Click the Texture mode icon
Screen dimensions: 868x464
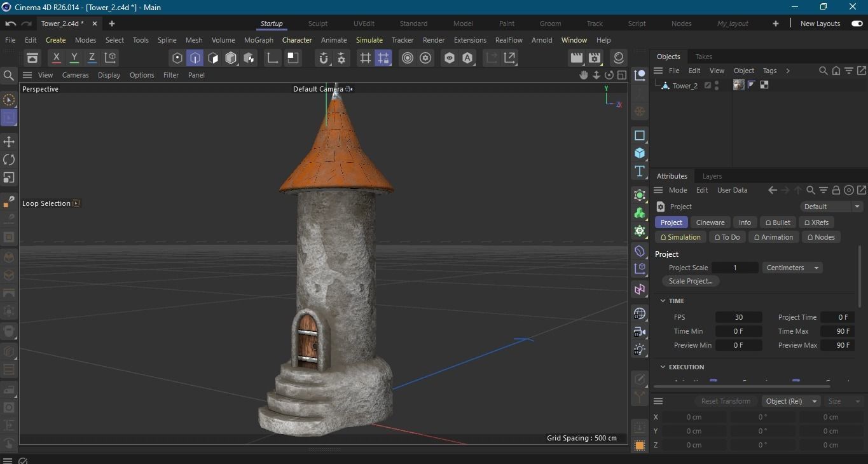(249, 58)
